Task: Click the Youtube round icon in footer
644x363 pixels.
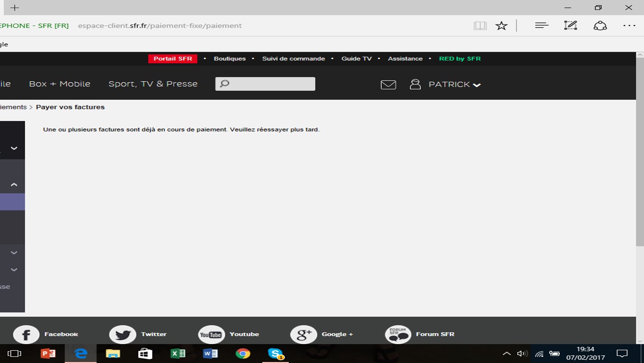Action: pyautogui.click(x=211, y=335)
